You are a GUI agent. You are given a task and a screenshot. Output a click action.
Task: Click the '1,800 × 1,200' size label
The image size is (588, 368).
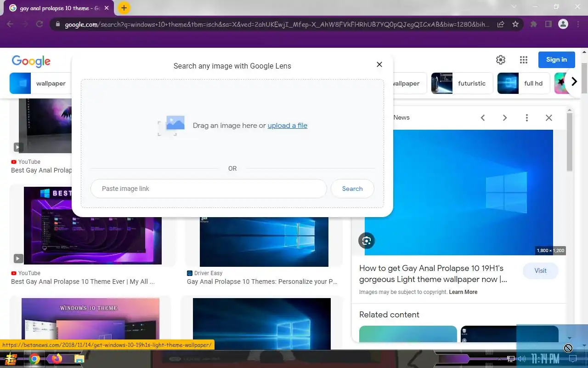pyautogui.click(x=550, y=251)
